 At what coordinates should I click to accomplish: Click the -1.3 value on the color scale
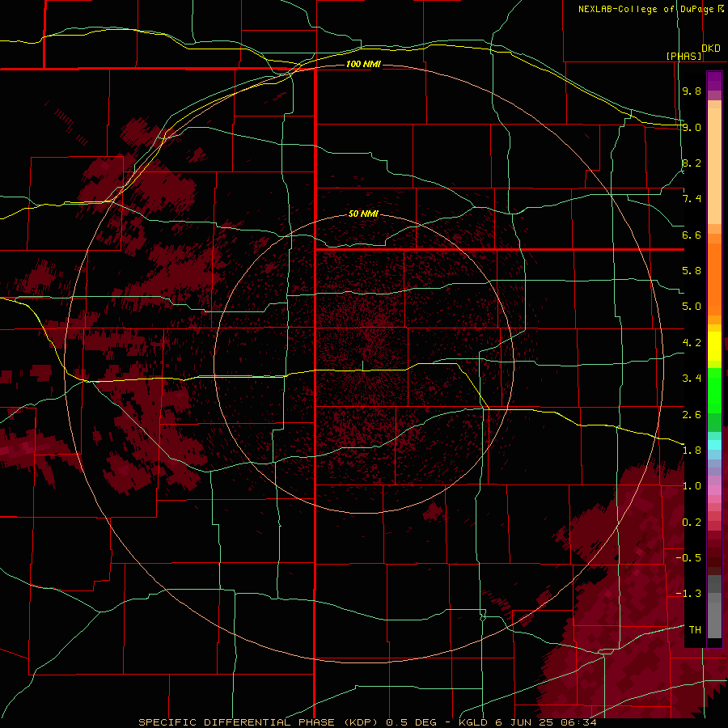(688, 594)
